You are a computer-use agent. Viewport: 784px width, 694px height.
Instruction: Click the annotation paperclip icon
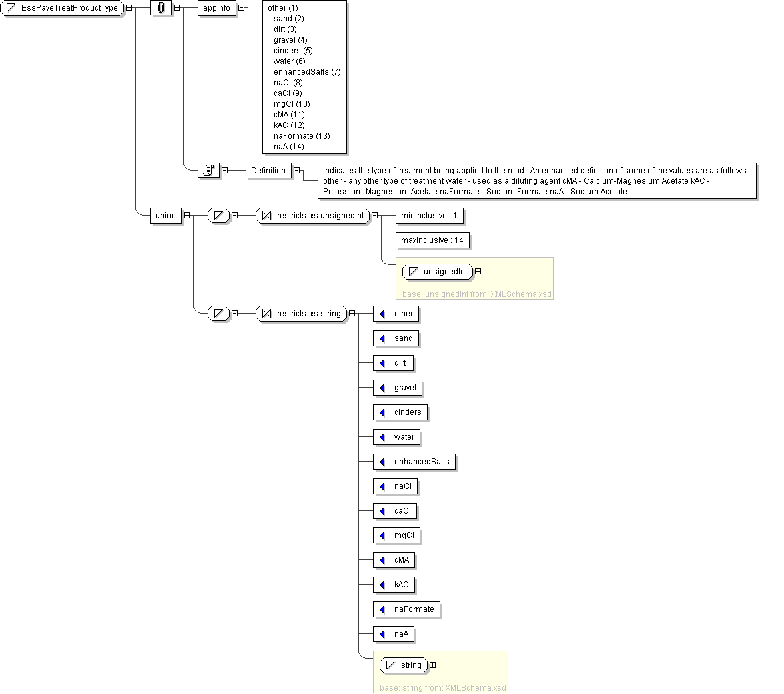[161, 8]
